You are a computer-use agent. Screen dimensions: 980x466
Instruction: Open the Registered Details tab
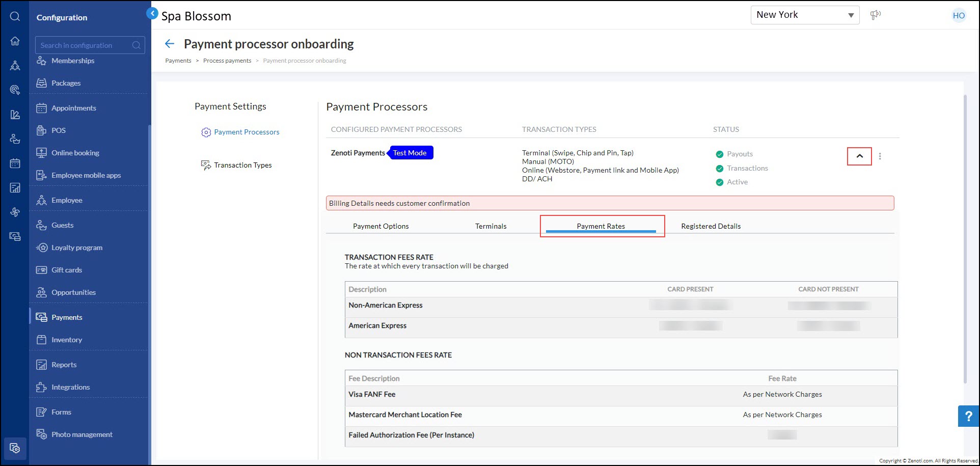coord(711,226)
